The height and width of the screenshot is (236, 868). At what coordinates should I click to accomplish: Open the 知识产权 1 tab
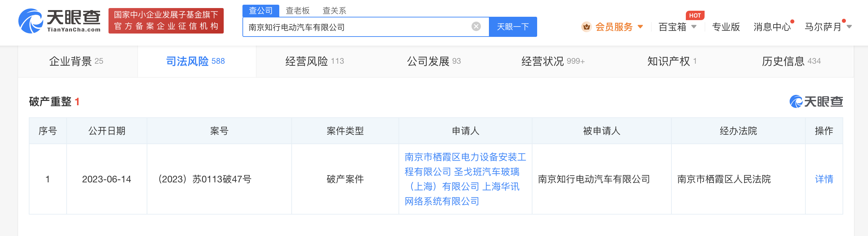tap(672, 61)
